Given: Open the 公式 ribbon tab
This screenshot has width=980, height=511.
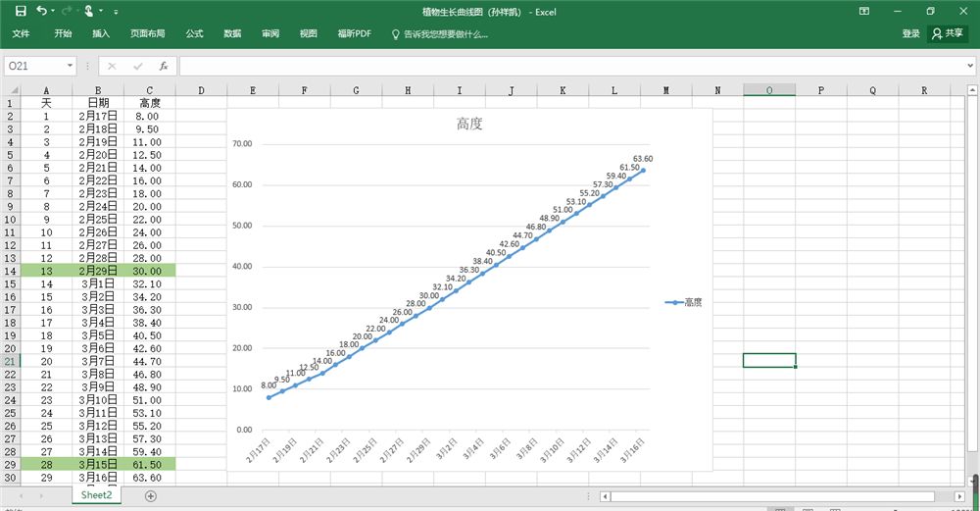Looking at the screenshot, I should [194, 33].
